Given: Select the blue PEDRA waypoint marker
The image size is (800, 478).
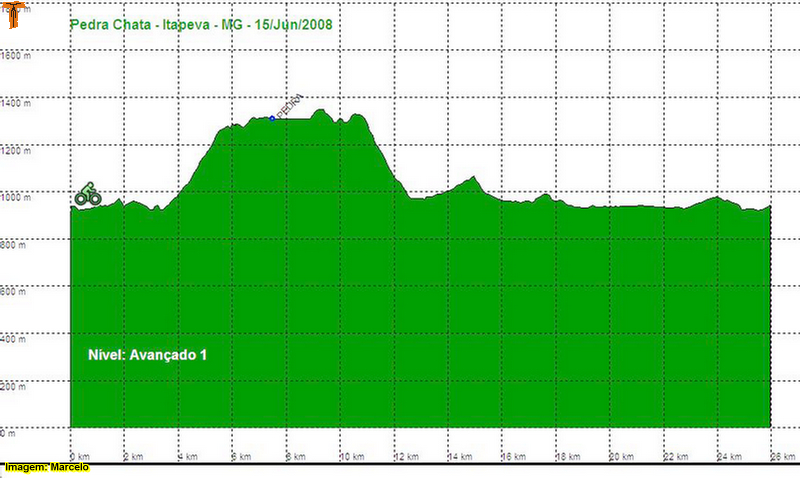Looking at the screenshot, I should pyautogui.click(x=272, y=118).
